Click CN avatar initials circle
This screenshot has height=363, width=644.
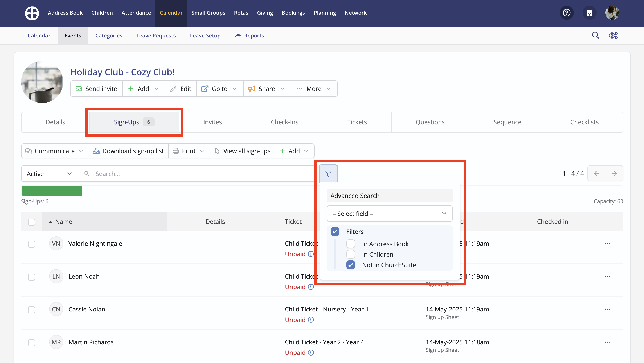56,309
